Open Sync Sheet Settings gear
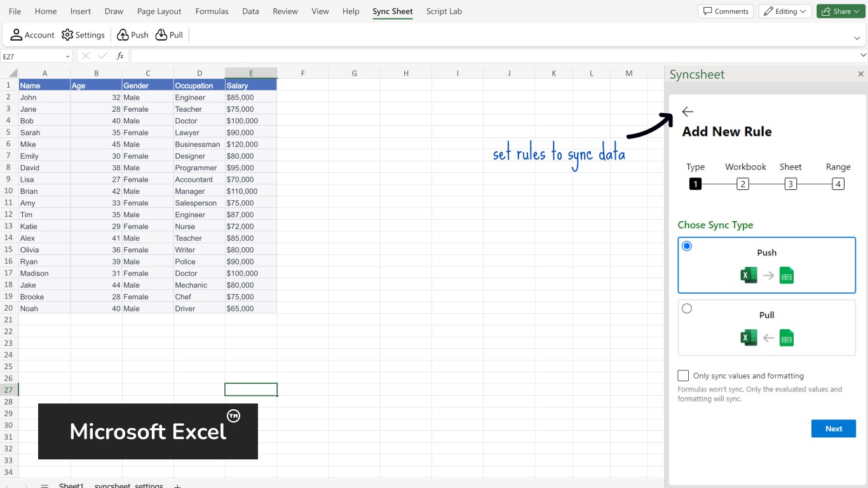This screenshot has width=868, height=488. point(83,35)
